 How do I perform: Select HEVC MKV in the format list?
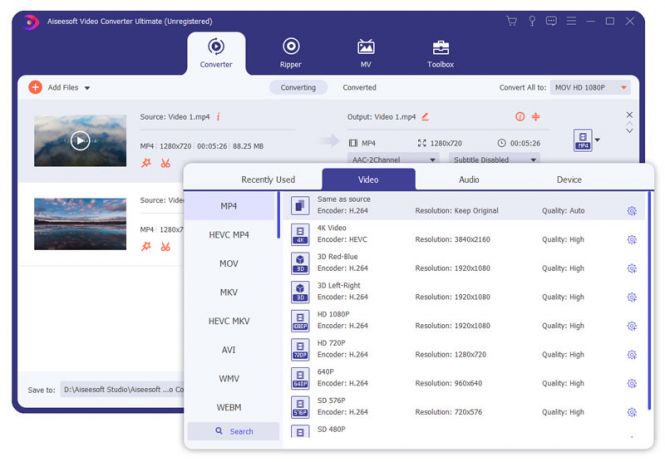(x=229, y=321)
